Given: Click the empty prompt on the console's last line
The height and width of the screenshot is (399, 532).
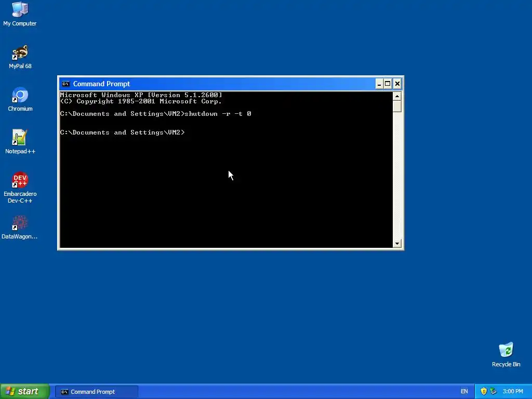Looking at the screenshot, I should pos(123,132).
